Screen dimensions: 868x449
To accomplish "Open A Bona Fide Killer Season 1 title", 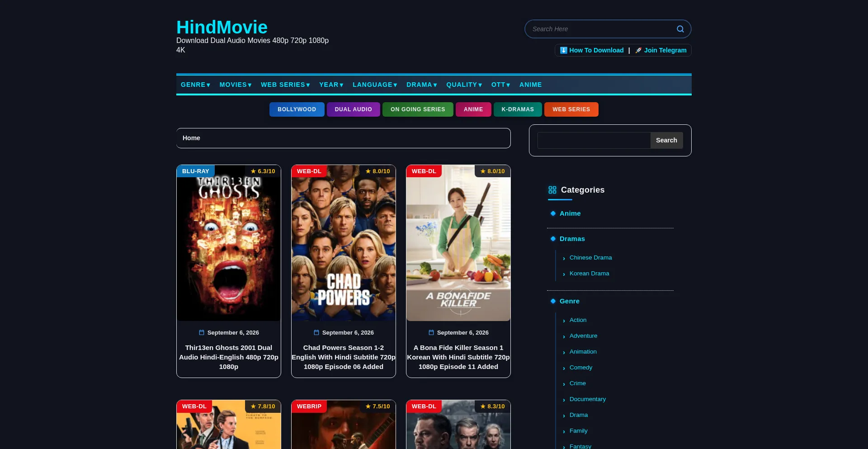I will pos(458,357).
